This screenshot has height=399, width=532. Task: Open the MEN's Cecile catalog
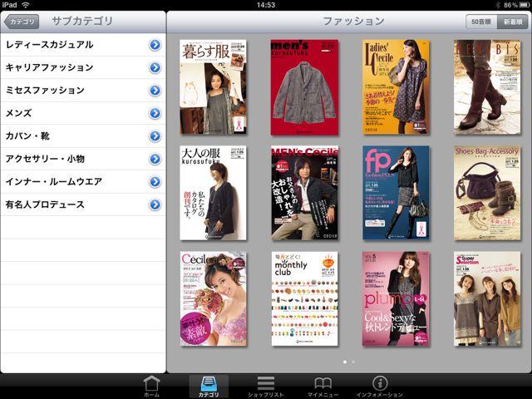click(x=304, y=193)
